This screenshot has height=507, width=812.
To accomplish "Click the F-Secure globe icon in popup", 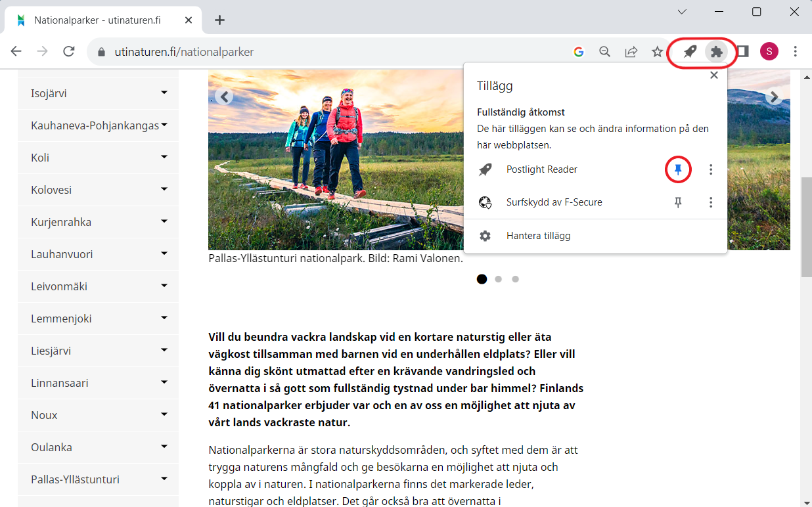I will 485,202.
